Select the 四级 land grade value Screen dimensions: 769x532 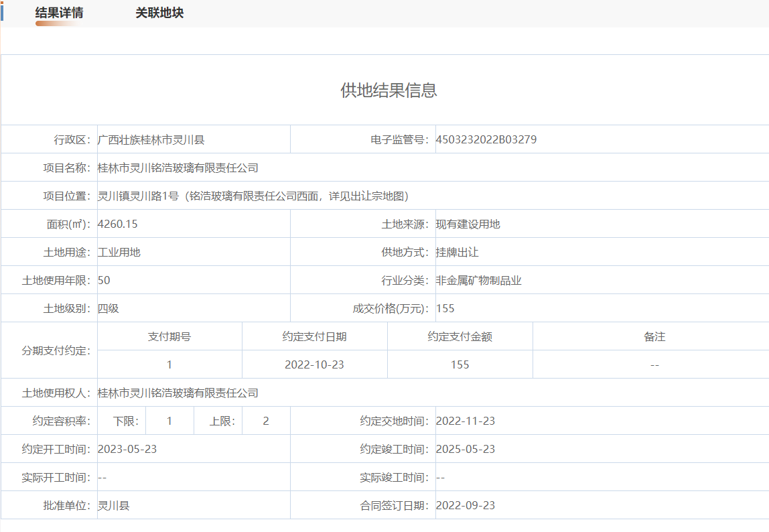coord(109,309)
